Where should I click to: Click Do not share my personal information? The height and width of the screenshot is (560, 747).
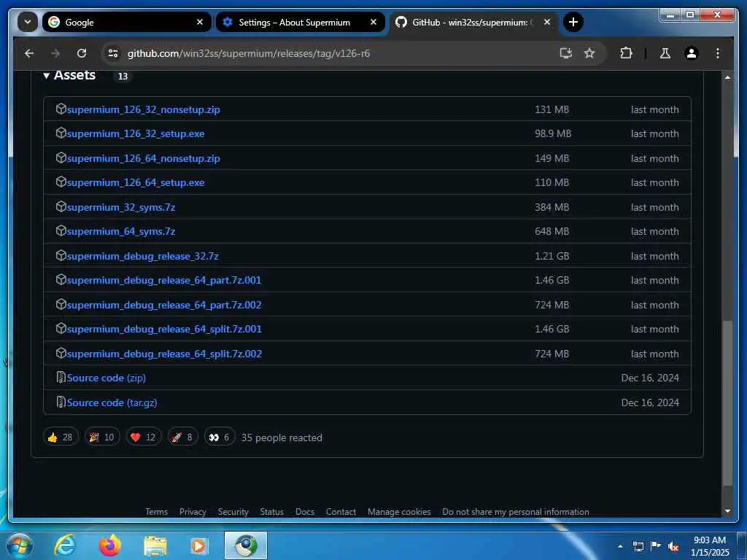point(516,511)
